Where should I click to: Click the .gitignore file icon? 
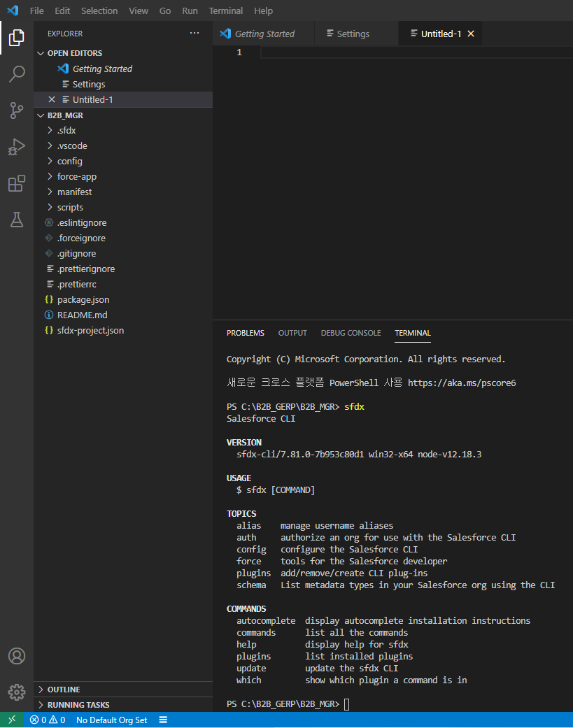tap(49, 253)
